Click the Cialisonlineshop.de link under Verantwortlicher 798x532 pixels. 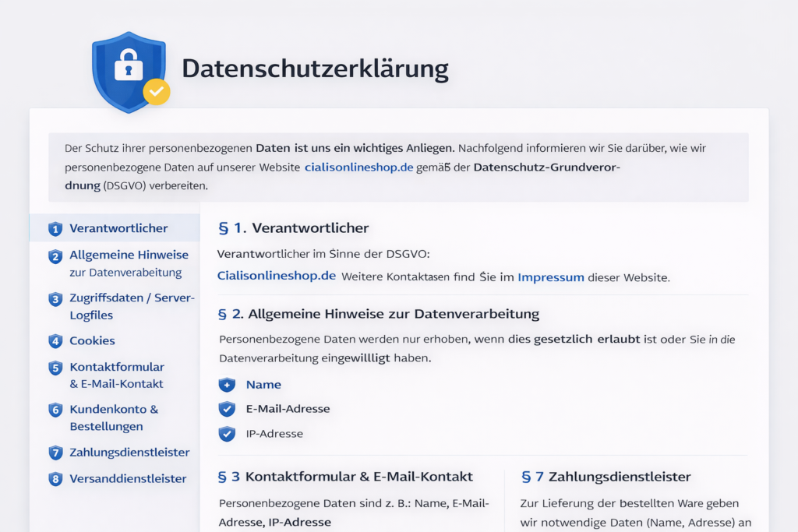(x=277, y=276)
